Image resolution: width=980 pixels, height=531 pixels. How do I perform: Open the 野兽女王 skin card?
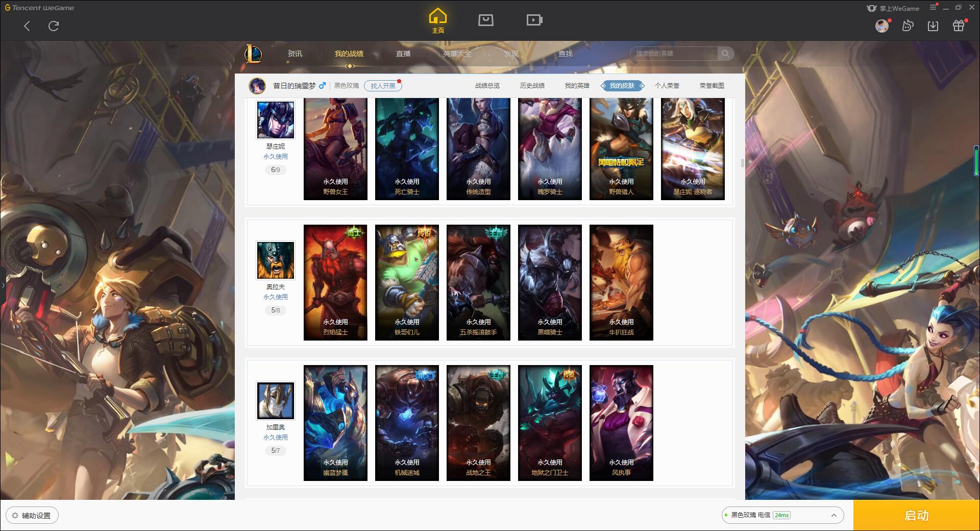(x=335, y=149)
